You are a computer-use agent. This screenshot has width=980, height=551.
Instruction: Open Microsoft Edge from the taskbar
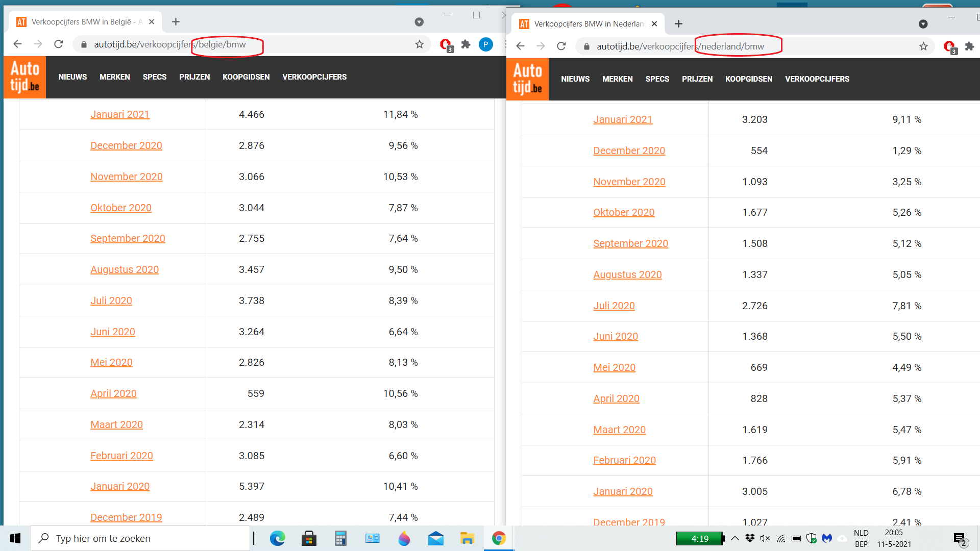277,538
